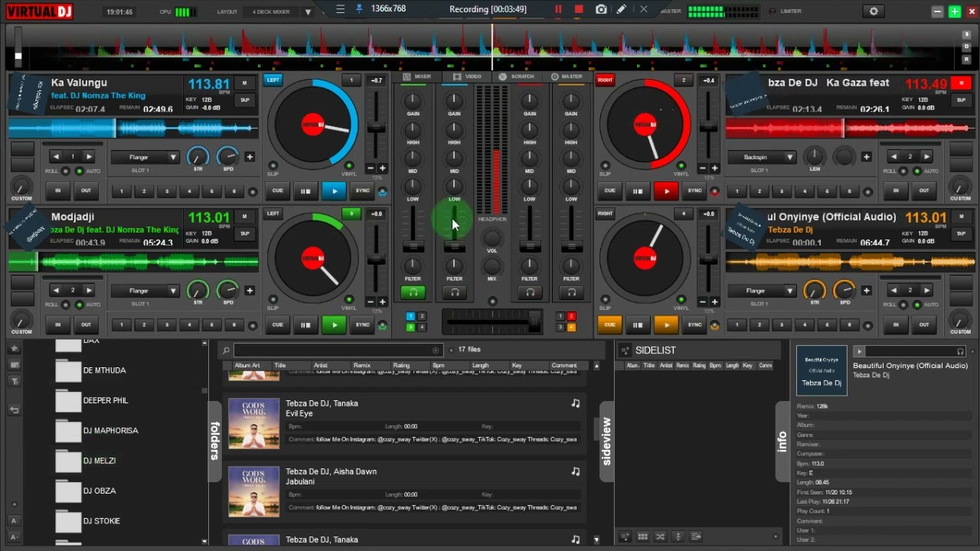Click the Flanger STR knob on the Ka Valungu deck
This screenshot has width=980, height=551.
198,156
